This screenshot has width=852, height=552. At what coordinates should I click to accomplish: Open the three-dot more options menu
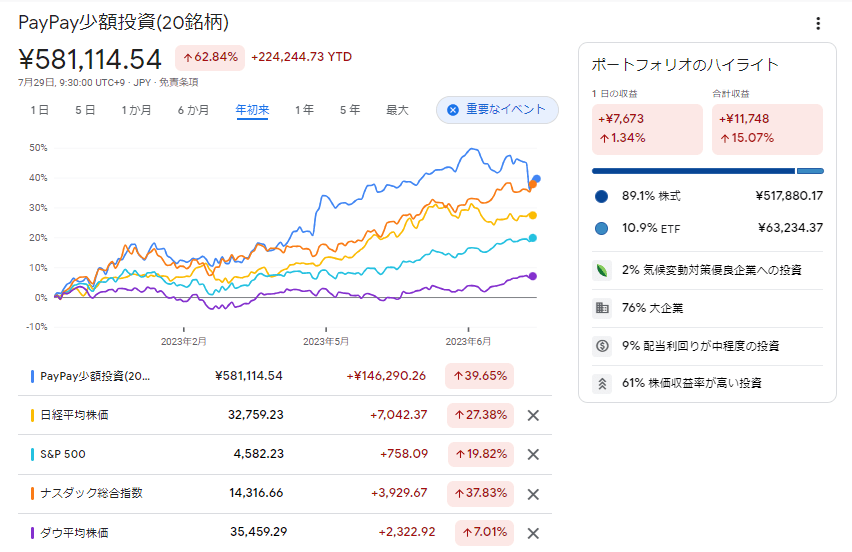(x=818, y=24)
